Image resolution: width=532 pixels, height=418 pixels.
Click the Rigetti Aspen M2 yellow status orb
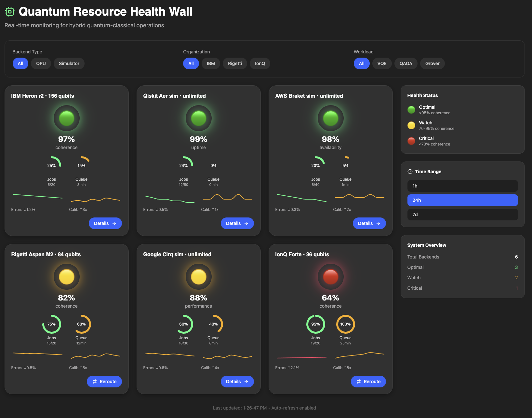click(x=67, y=277)
